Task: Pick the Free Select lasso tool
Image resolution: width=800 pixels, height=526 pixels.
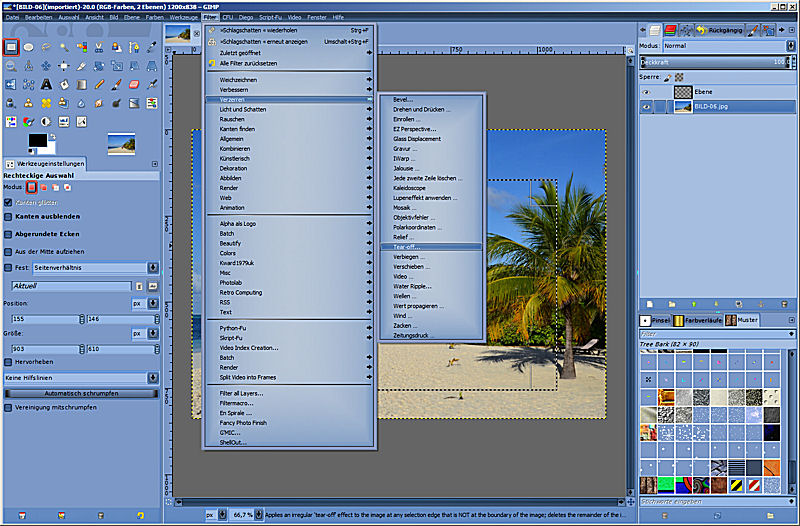Action: pos(46,47)
